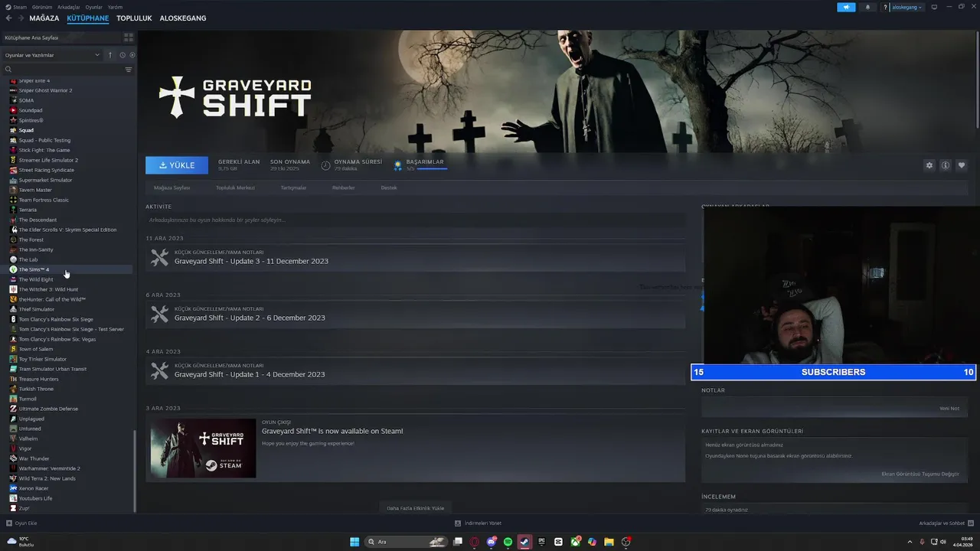Open Graveyard Shift Update 2 news

click(x=250, y=318)
